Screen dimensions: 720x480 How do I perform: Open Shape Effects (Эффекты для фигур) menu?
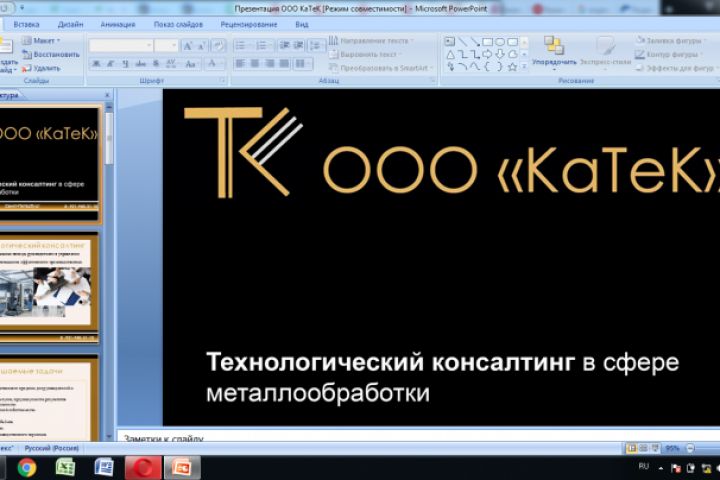coord(676,68)
